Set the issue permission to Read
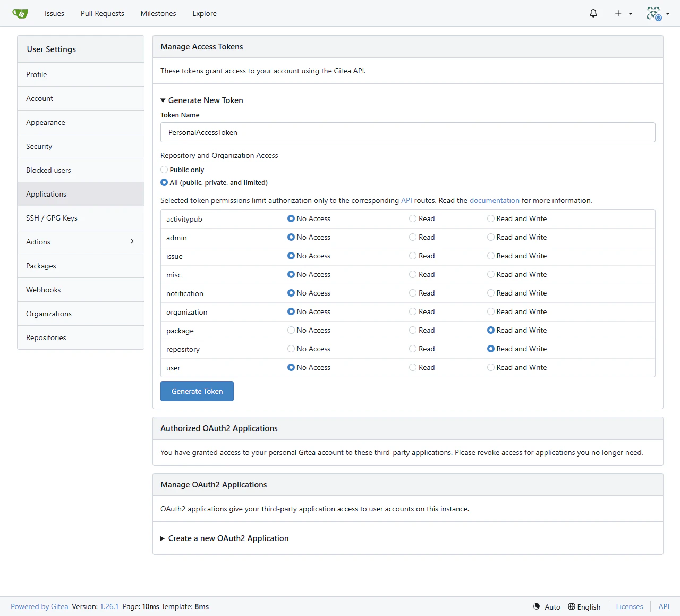 point(413,256)
